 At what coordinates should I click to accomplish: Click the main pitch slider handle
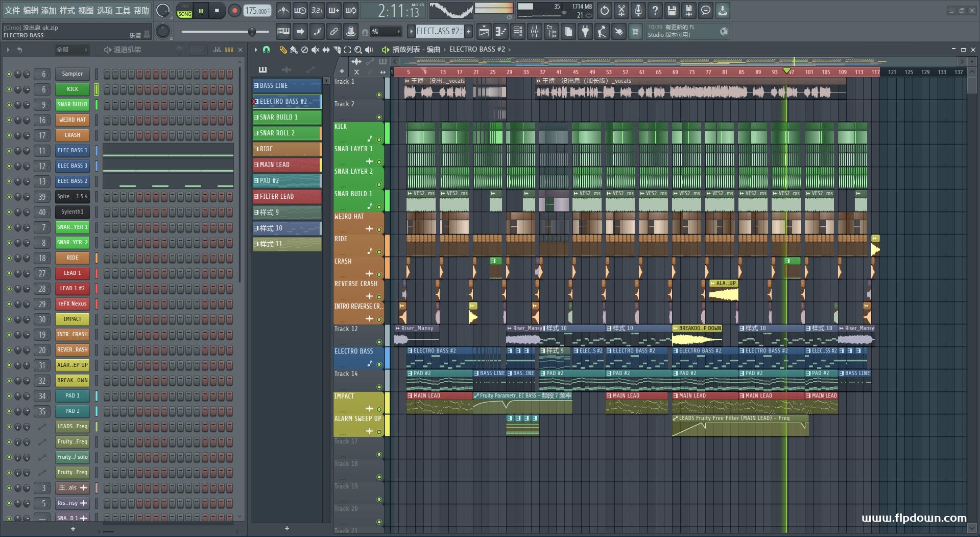(252, 32)
